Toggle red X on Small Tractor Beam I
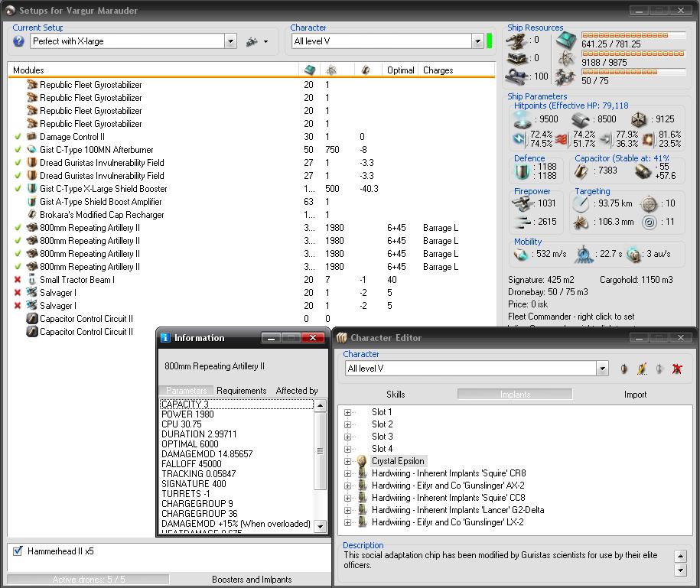This screenshot has height=588, width=700. [18, 280]
